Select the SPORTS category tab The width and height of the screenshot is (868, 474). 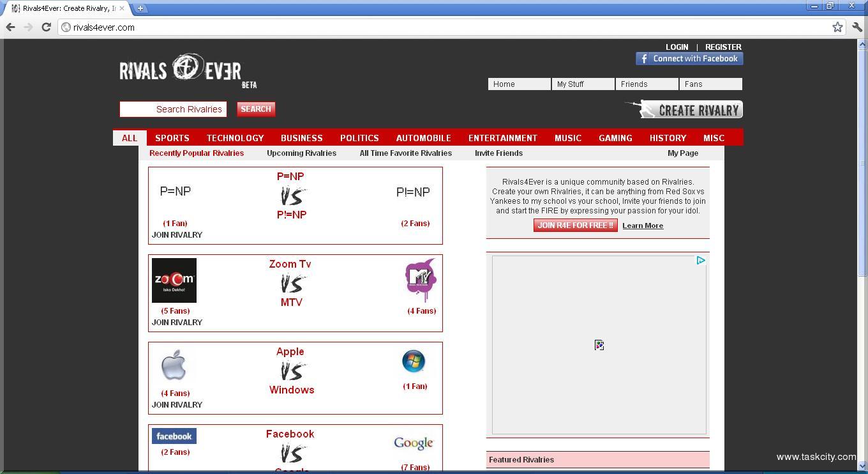[x=172, y=138]
